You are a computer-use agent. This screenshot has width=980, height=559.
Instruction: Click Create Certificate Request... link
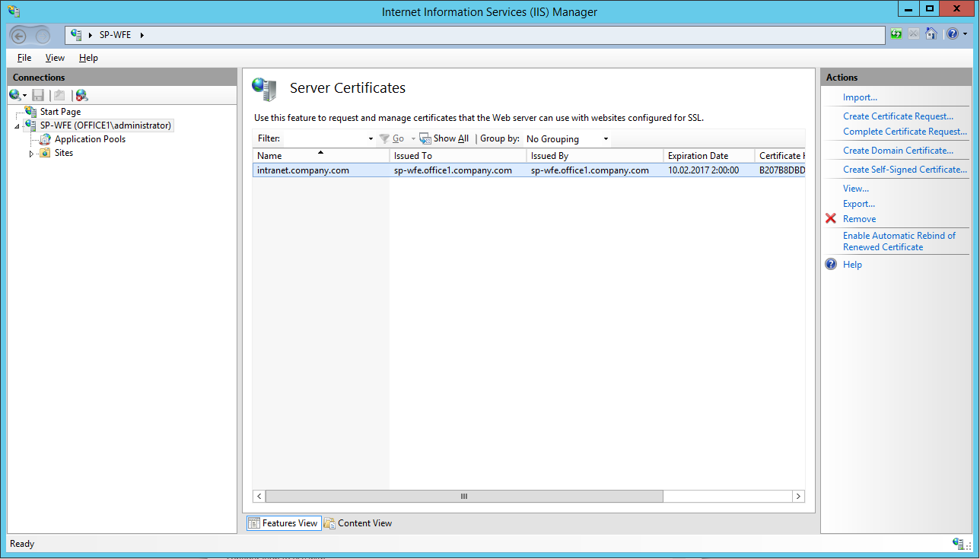[x=898, y=116]
